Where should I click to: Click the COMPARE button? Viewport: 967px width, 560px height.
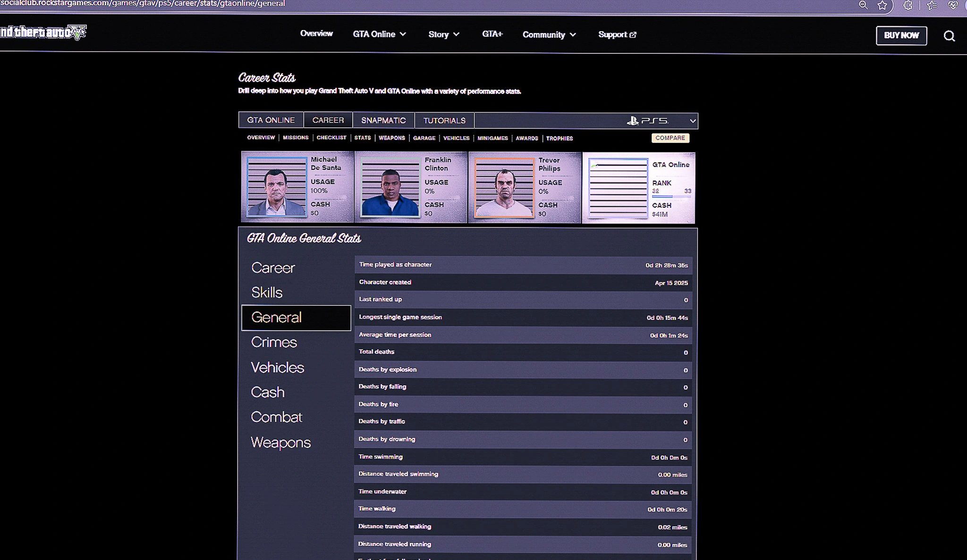(670, 138)
